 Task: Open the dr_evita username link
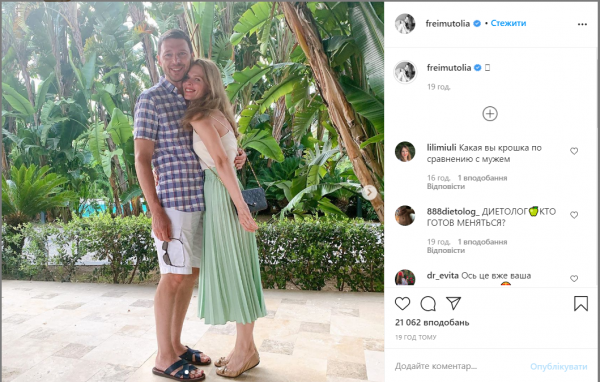click(443, 276)
